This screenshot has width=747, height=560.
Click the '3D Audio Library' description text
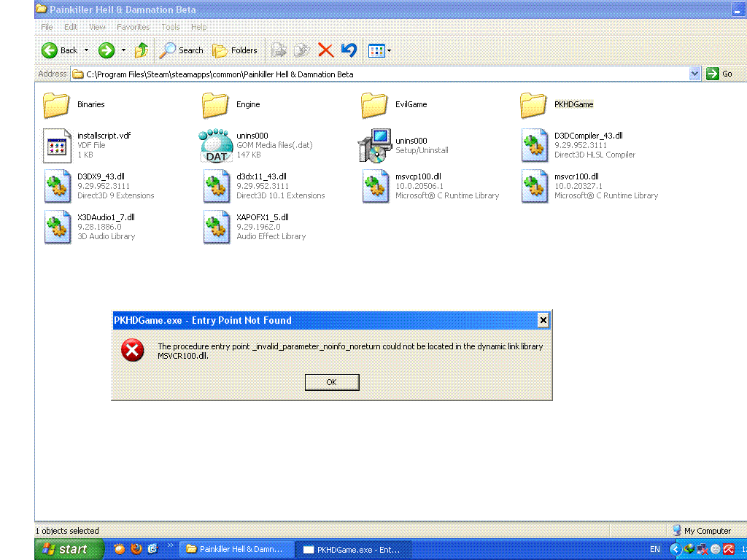click(x=107, y=237)
